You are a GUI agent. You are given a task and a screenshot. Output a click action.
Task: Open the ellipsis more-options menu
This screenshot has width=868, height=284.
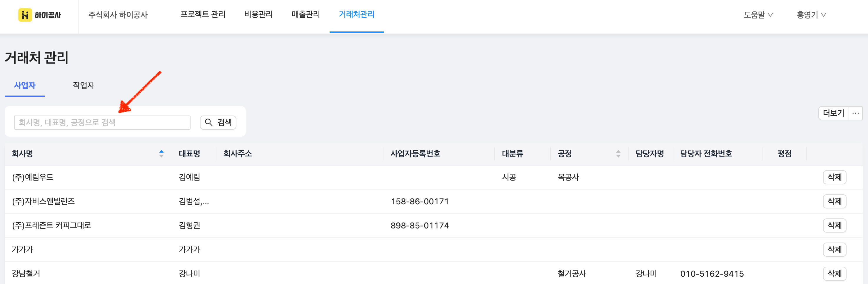[x=855, y=113]
